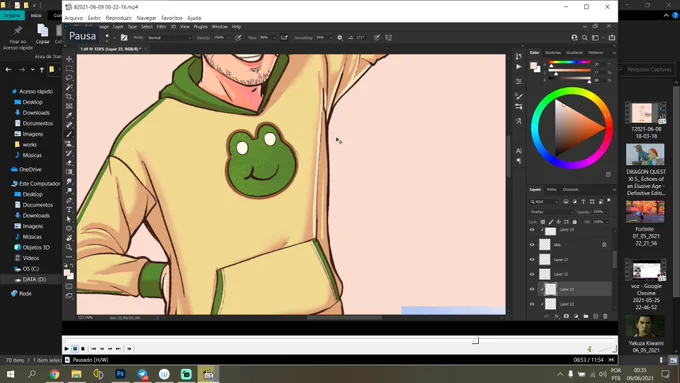This screenshot has height=383, width=680.
Task: Click the video seek bar handle
Action: click(476, 340)
